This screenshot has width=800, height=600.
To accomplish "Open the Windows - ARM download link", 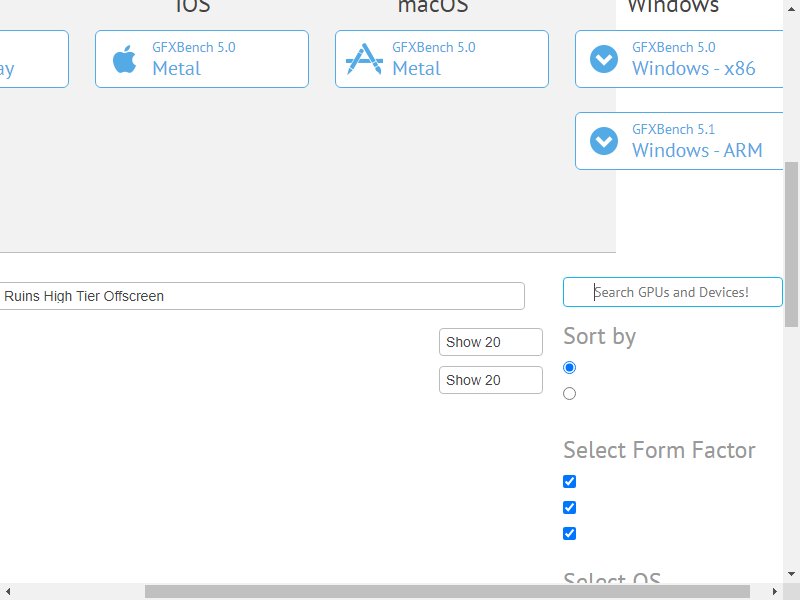I will coord(679,141).
